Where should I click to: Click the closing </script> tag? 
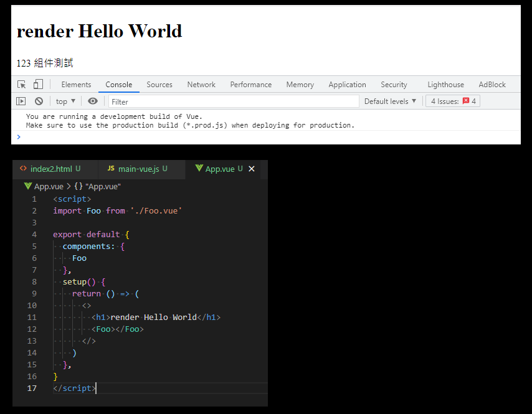point(74,388)
